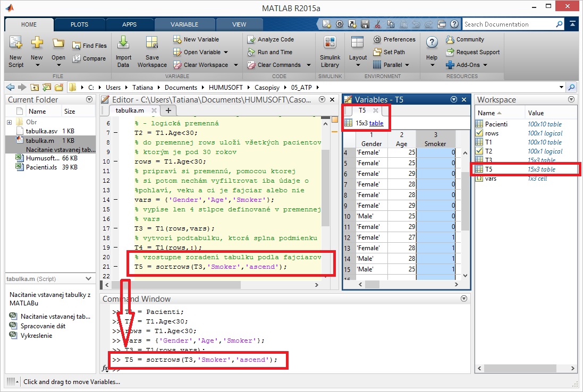Click the Workspace horizontal scrollbar
583x392 pixels.
coord(520,368)
